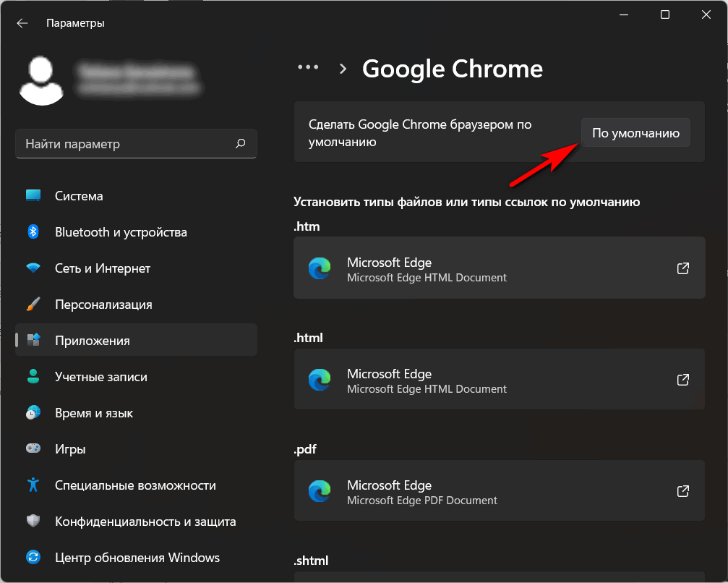Image resolution: width=728 pixels, height=583 pixels.
Task: Click the Wi-Fi icon for Сеть и Интернет
Action: tap(33, 268)
